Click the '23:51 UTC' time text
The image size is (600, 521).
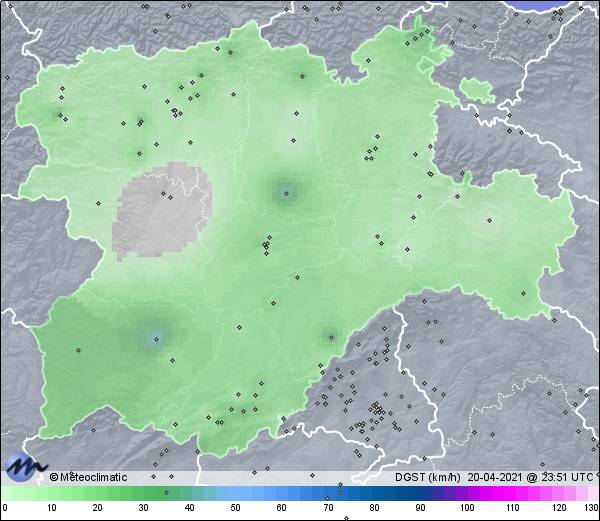[x=566, y=477]
